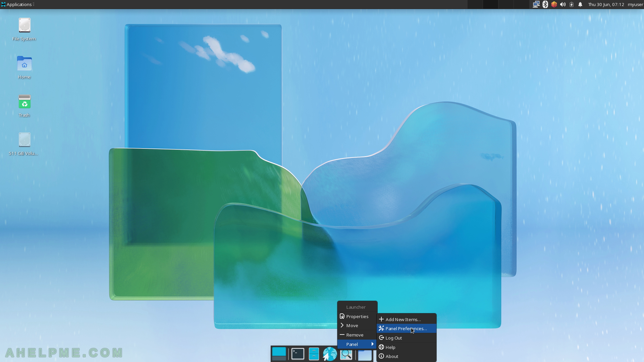Switch to the fourth workspace in switcher
This screenshot has height=362, width=644.
[x=521, y=4]
